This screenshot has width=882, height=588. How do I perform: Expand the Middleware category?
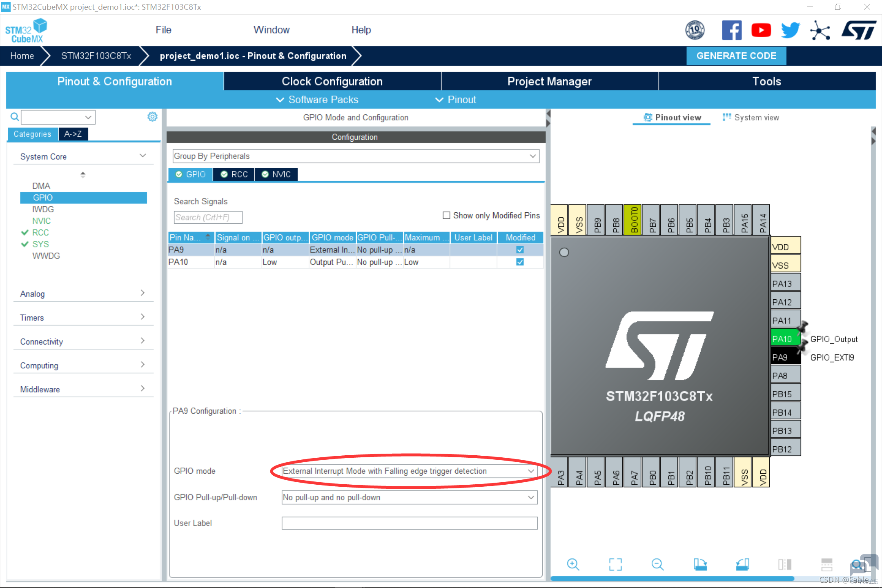[83, 389]
